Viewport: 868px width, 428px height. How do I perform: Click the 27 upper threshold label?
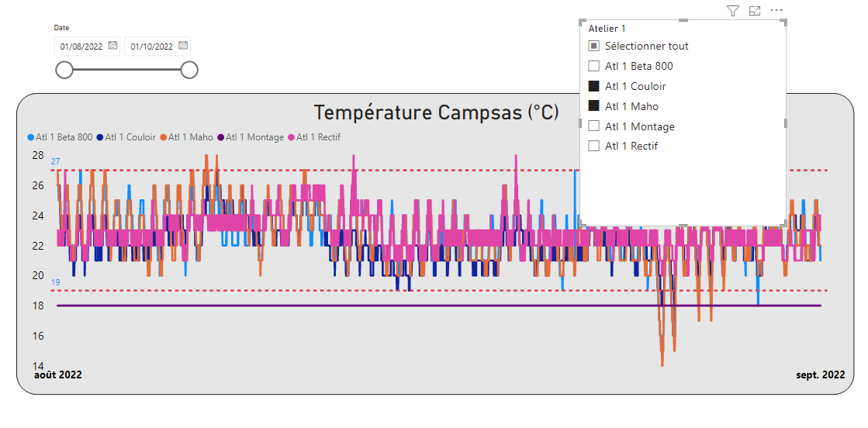[x=55, y=162]
